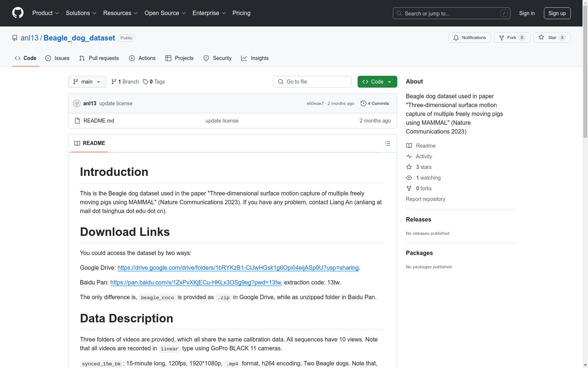This screenshot has height=368, width=588.
Task: Open commit e60eae7
Action: [315, 103]
